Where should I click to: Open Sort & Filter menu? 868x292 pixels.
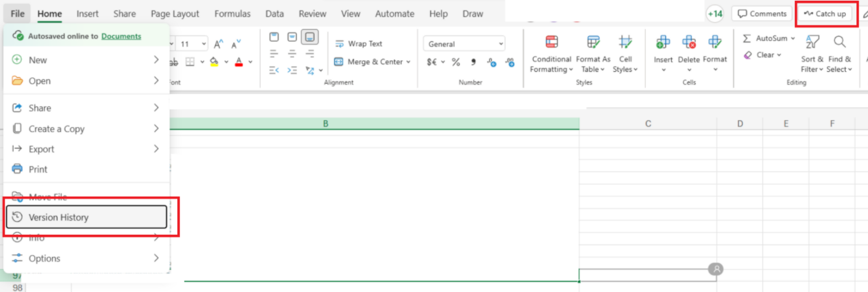(813, 53)
